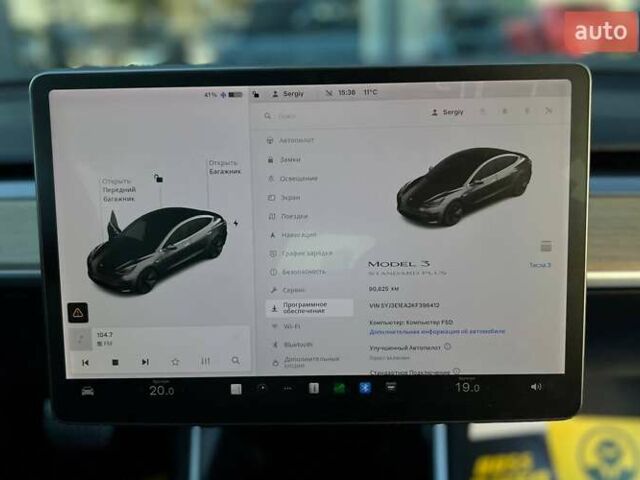Image resolution: width=640 pixels, height=480 pixels.
Task: Open the more apps ellipsis icon
Action: pos(288,388)
